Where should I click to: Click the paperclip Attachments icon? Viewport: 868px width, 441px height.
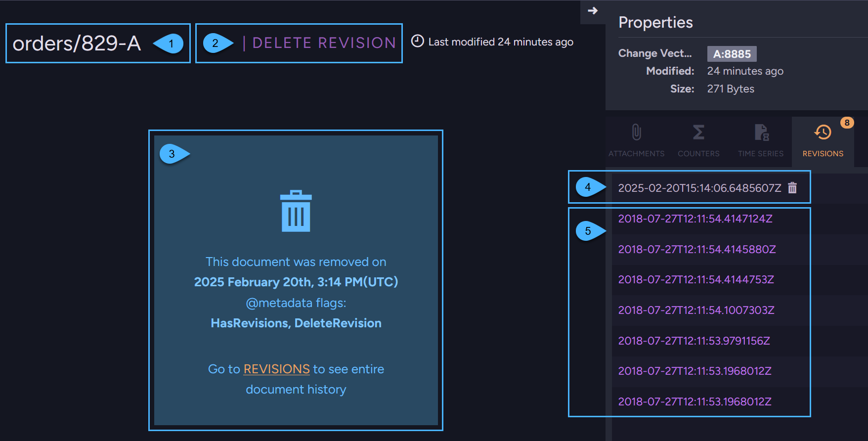[637, 132]
